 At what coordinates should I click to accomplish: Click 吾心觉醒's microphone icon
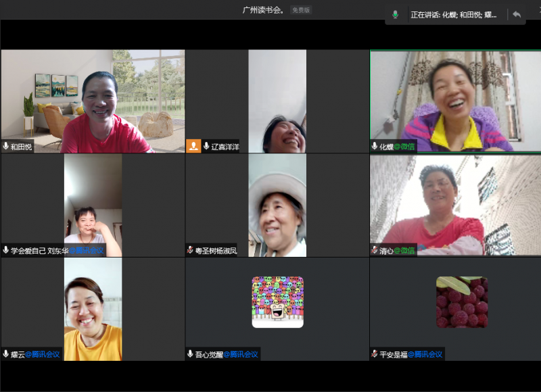190,353
